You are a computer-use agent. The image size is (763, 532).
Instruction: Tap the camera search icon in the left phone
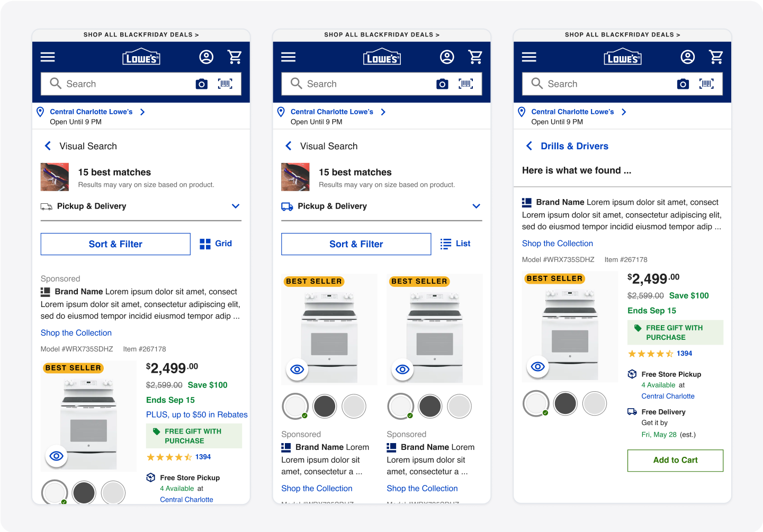(201, 84)
